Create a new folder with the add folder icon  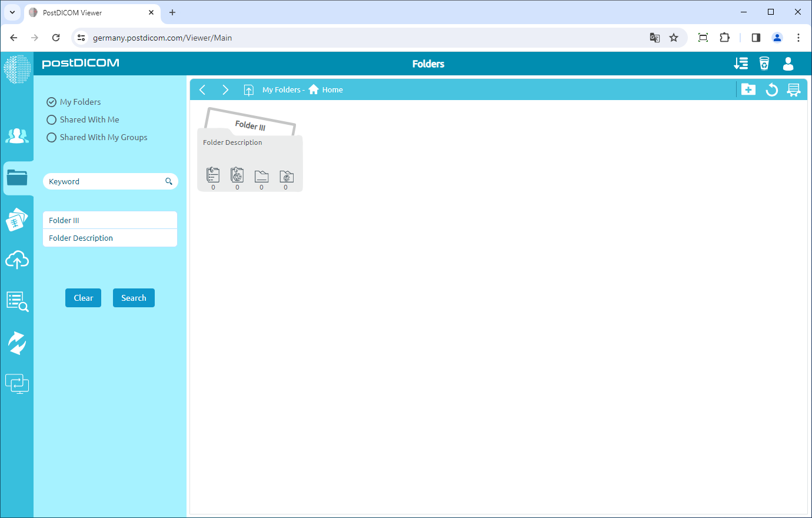click(x=748, y=89)
